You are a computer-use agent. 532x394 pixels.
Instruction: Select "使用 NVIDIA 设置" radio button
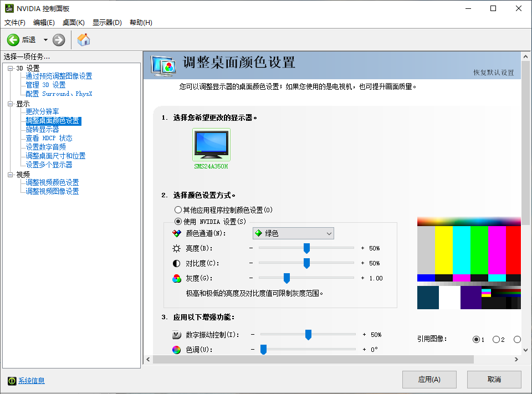click(178, 222)
